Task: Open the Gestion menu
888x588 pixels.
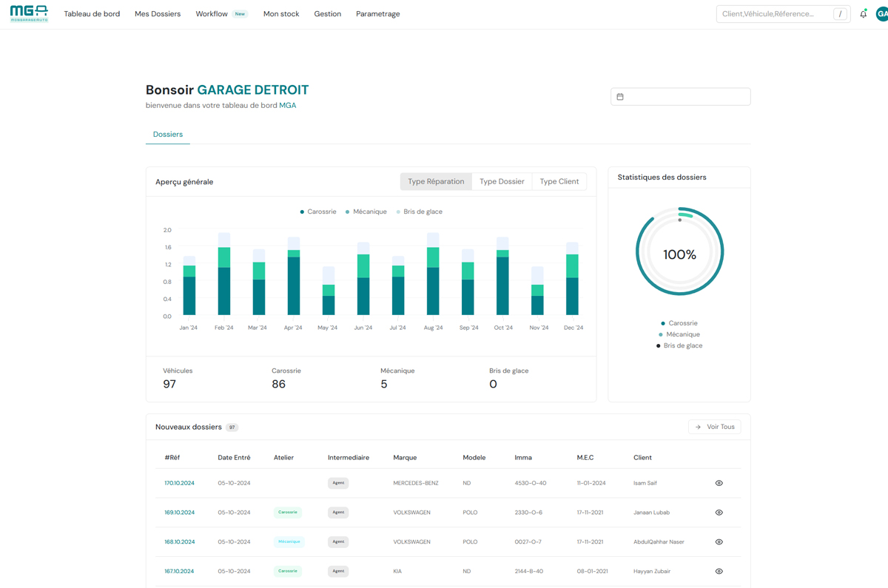Action: coord(327,14)
